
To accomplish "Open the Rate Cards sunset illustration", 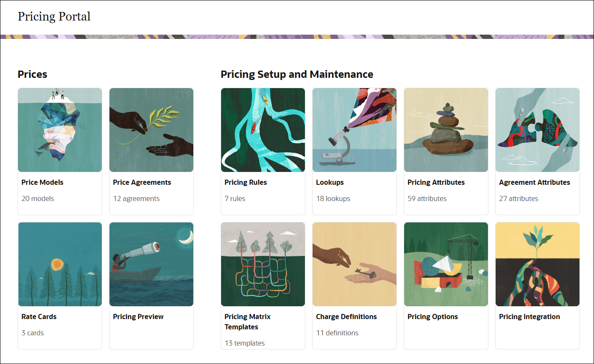I will click(x=59, y=264).
